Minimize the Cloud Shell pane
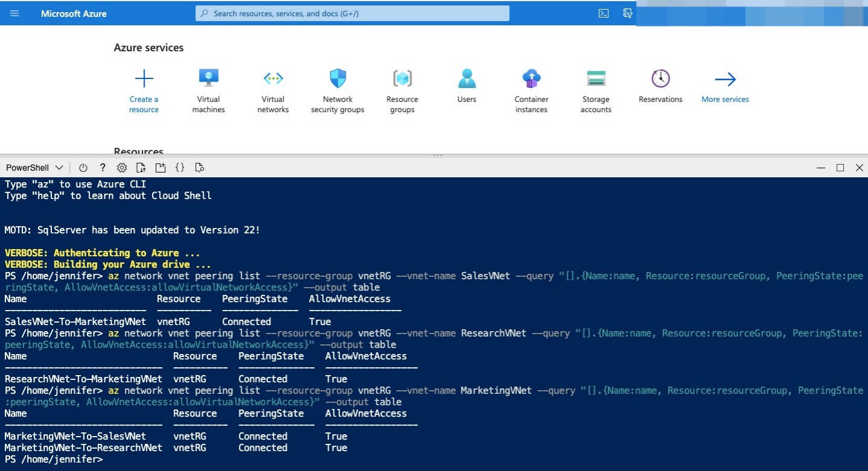 (820, 168)
